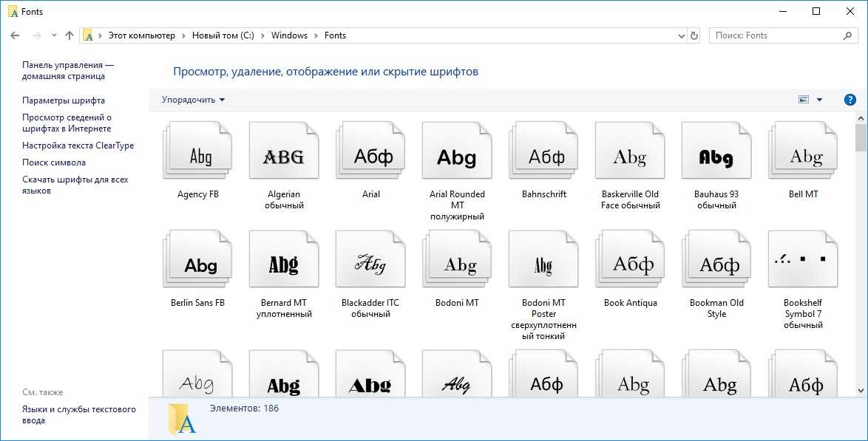Open Языки и службы текстового ввода

[79, 415]
